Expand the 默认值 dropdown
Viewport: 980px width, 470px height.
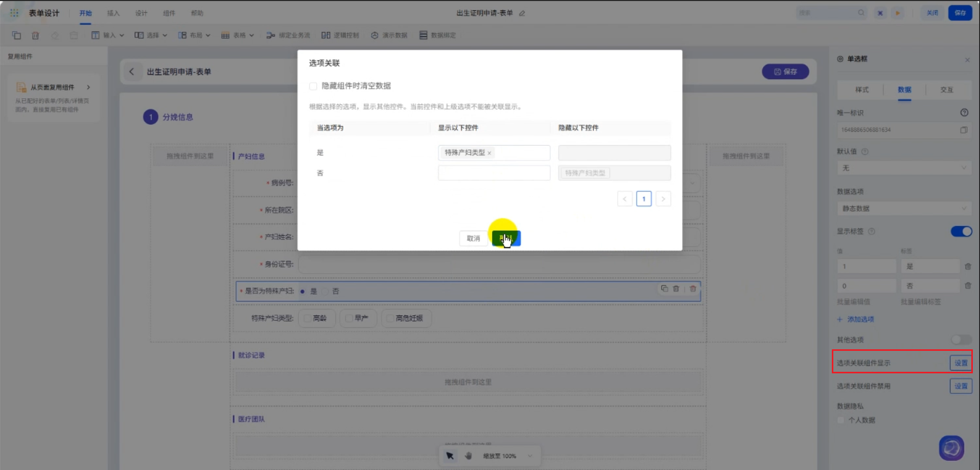[x=903, y=168]
